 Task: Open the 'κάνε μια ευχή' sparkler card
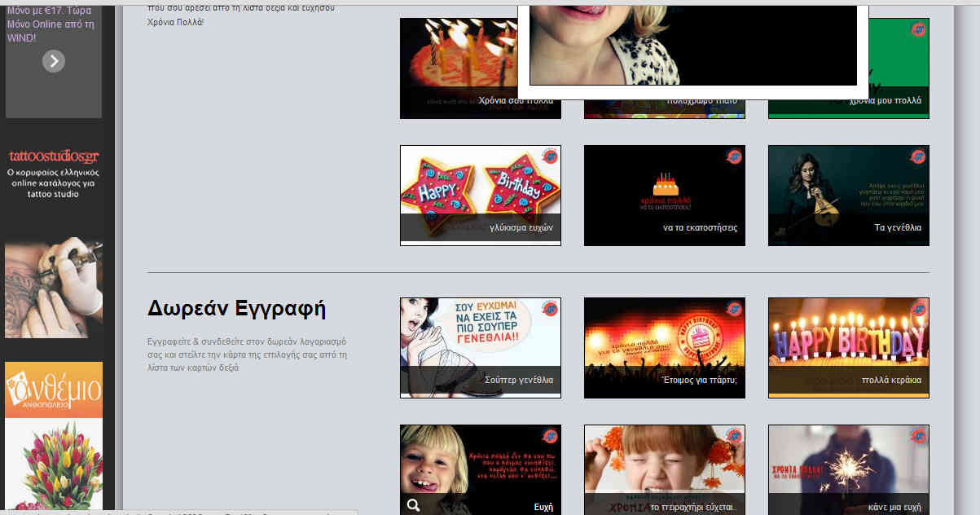click(849, 469)
